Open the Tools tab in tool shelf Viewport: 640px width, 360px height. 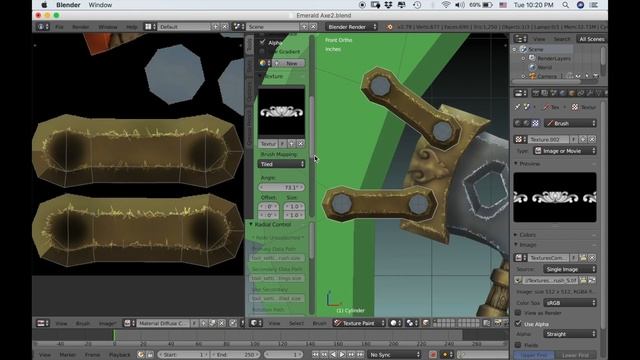(x=249, y=45)
